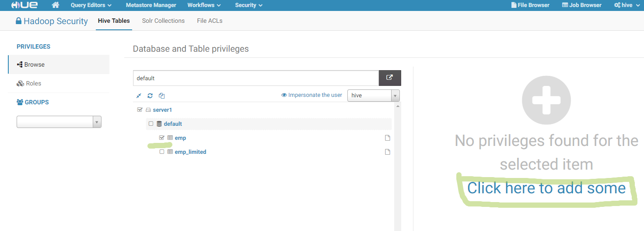Open the impersonate user hive dropdown
The height and width of the screenshot is (231, 644).
coord(373,96)
